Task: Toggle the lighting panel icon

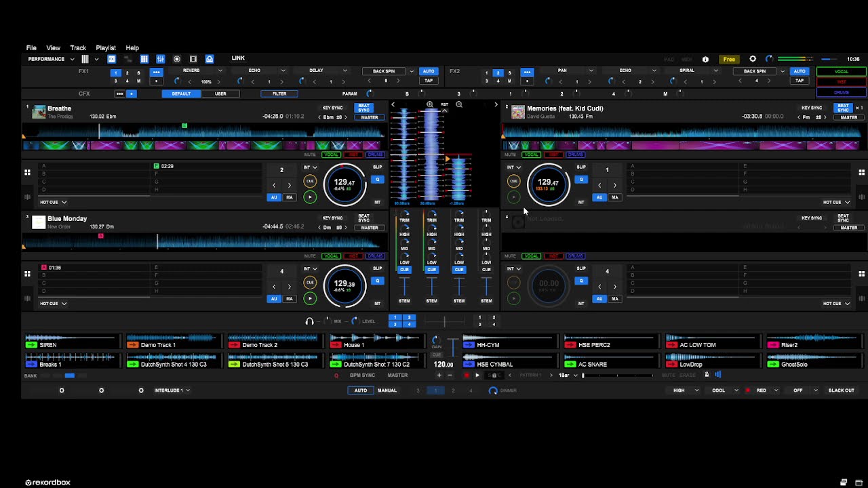Action: [210, 59]
